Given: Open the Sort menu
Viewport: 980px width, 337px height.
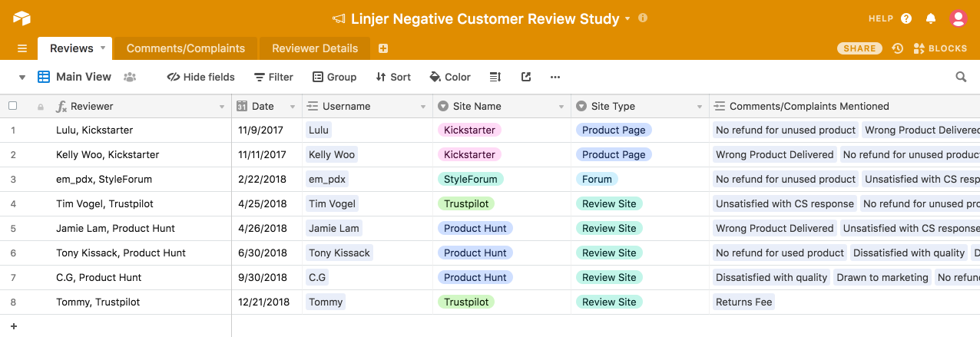Looking at the screenshot, I should [x=393, y=77].
